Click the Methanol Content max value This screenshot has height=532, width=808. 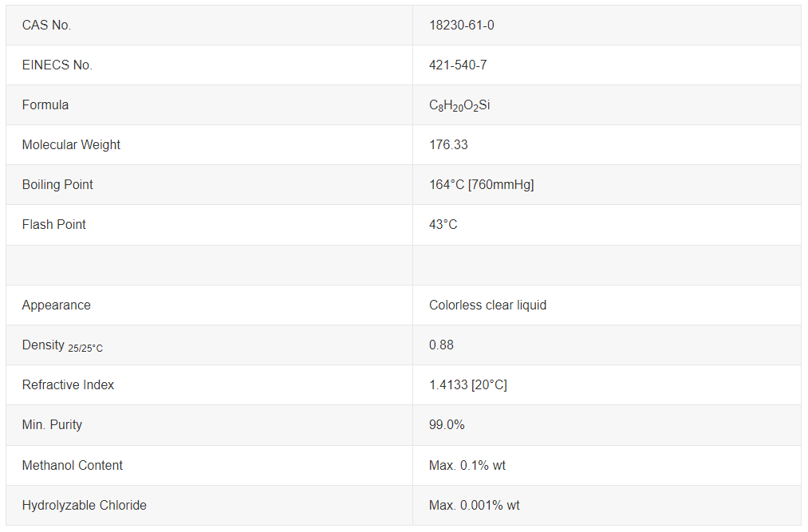467,466
